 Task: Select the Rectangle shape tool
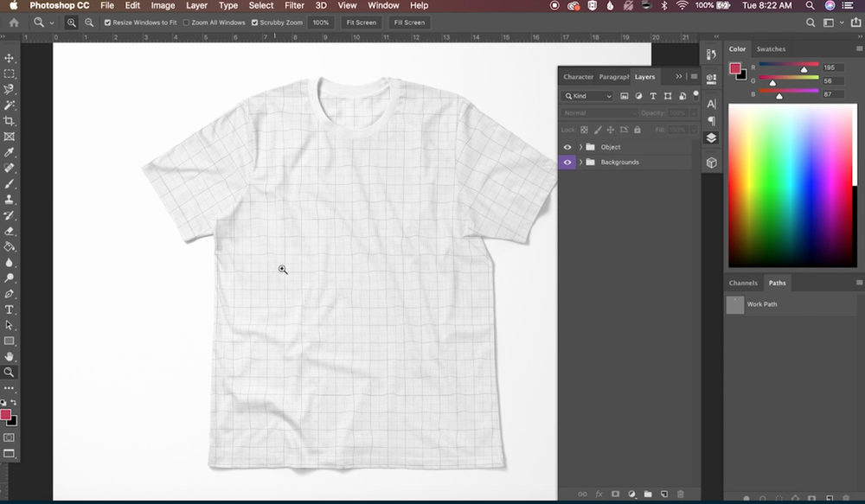pyautogui.click(x=9, y=341)
